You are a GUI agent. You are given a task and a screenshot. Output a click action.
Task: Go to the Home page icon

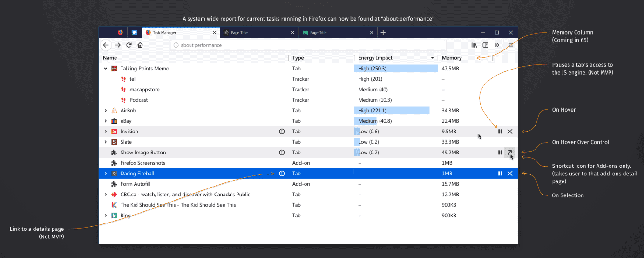(140, 45)
